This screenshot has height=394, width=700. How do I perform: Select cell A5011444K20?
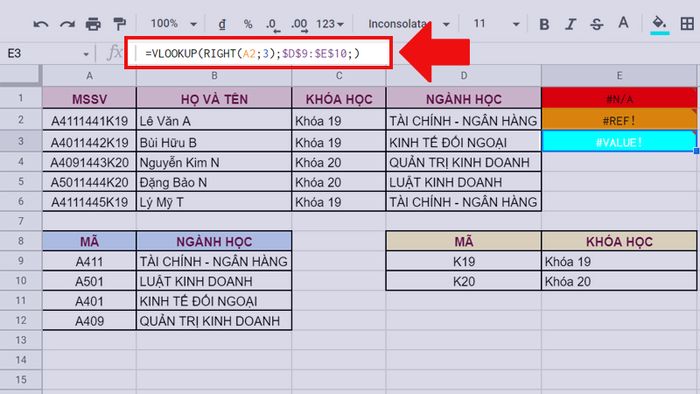89,182
